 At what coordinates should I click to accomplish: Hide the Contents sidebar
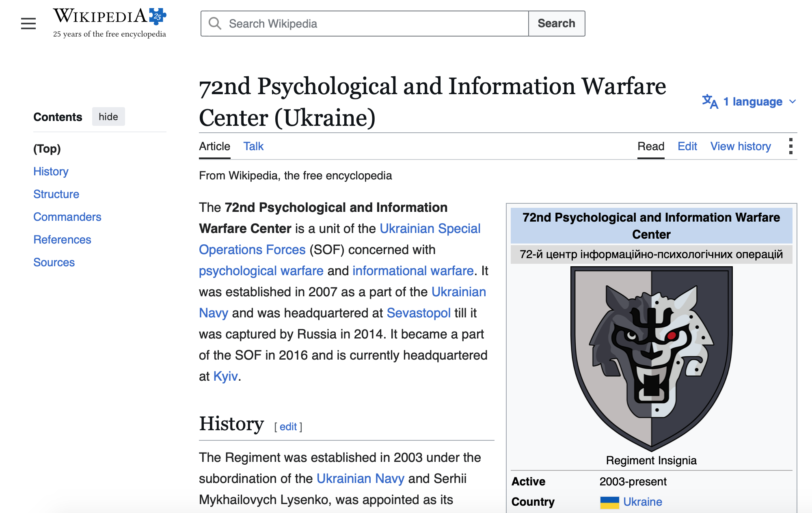[x=108, y=117]
